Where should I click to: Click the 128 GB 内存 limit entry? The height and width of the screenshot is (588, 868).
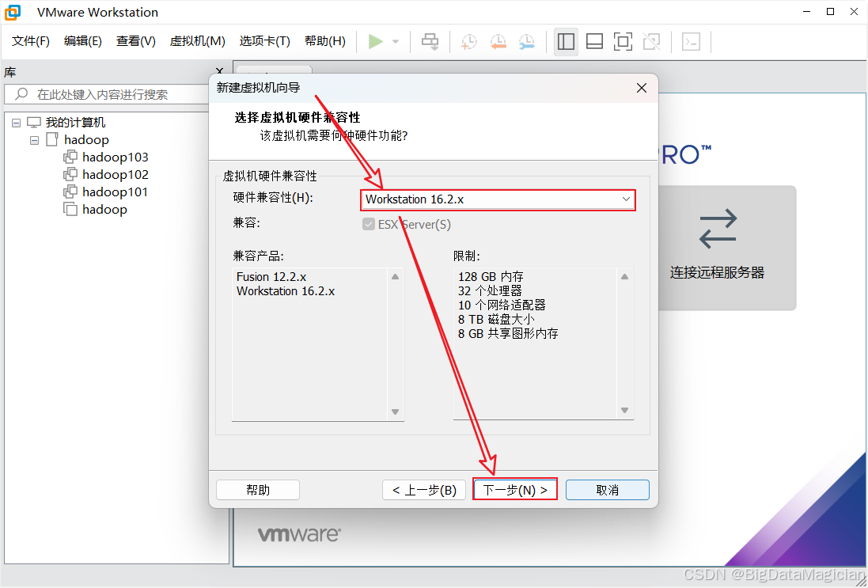pos(491,276)
